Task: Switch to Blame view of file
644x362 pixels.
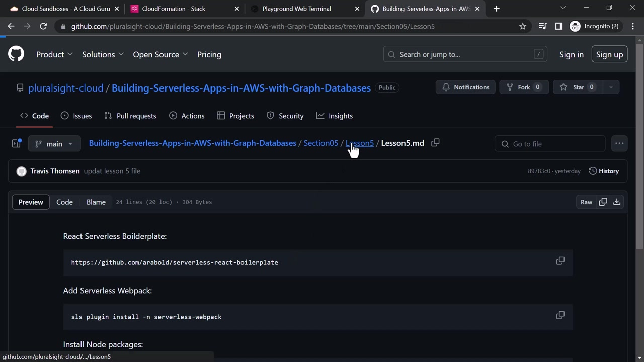Action: click(x=96, y=202)
